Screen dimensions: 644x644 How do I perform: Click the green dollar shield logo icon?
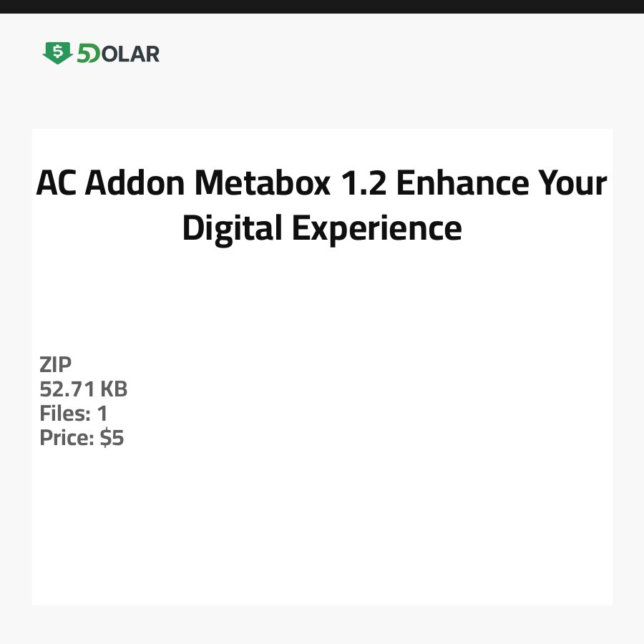pos(57,53)
